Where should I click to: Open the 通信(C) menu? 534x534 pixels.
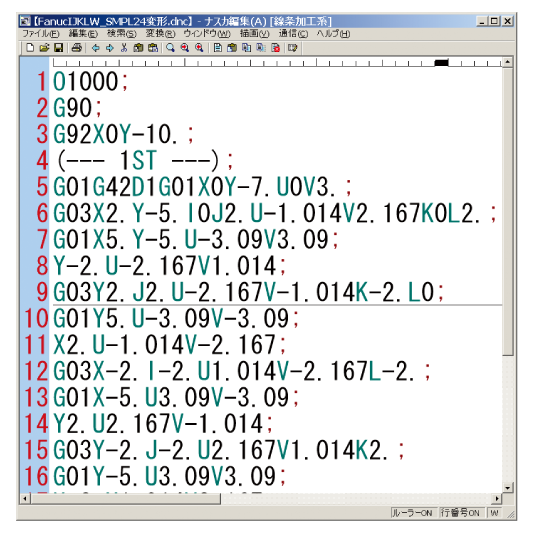coord(293,33)
